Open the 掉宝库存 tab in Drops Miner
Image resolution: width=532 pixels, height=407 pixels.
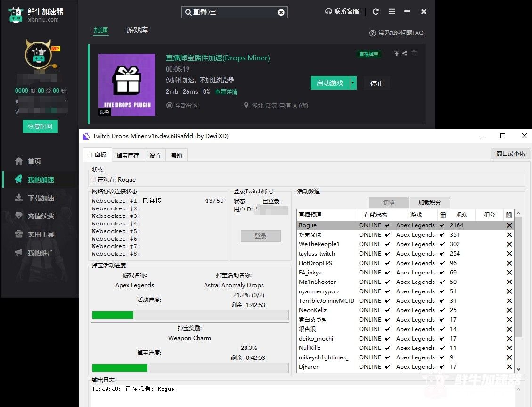click(x=128, y=155)
